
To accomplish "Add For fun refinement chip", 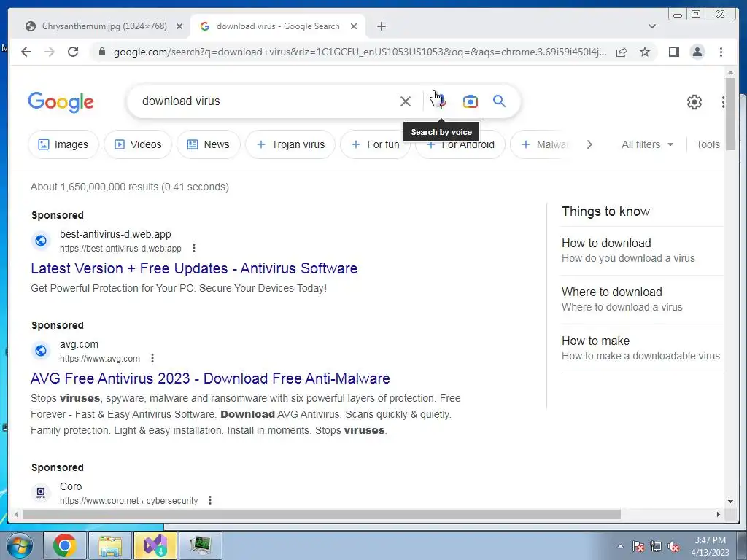I will [x=376, y=144].
